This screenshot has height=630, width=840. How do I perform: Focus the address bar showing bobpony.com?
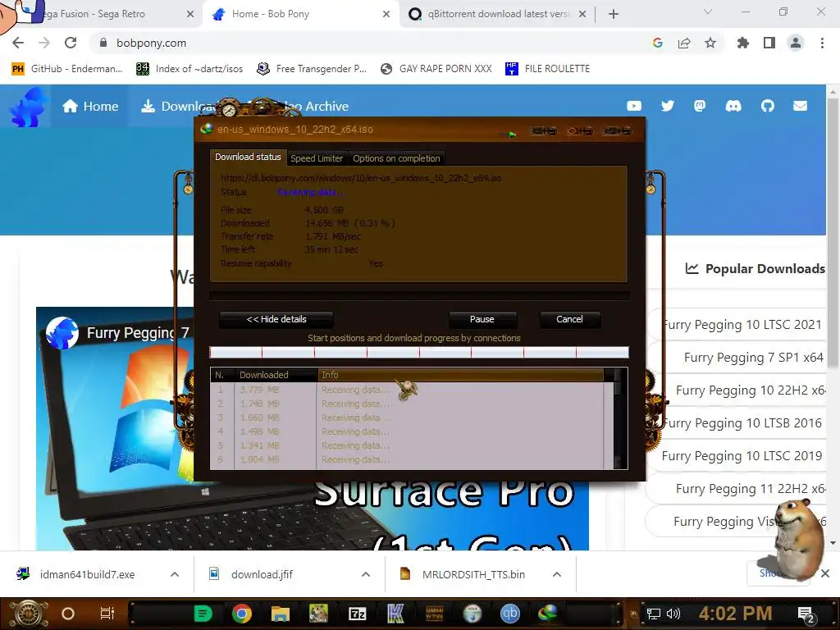(x=370, y=43)
